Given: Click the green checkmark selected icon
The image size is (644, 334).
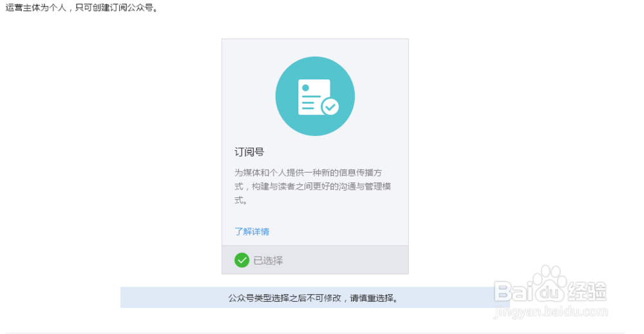Looking at the screenshot, I should click(242, 260).
